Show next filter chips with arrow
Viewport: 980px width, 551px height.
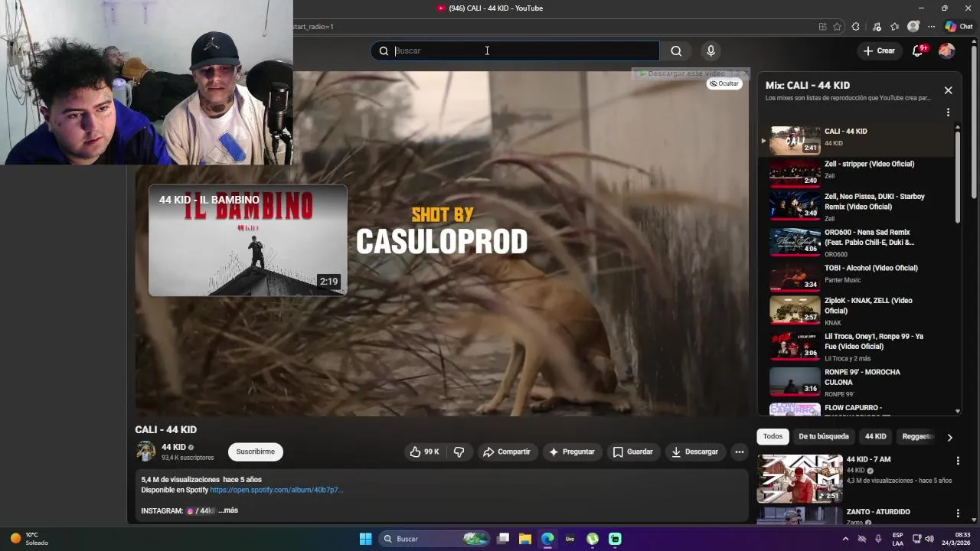pos(949,438)
